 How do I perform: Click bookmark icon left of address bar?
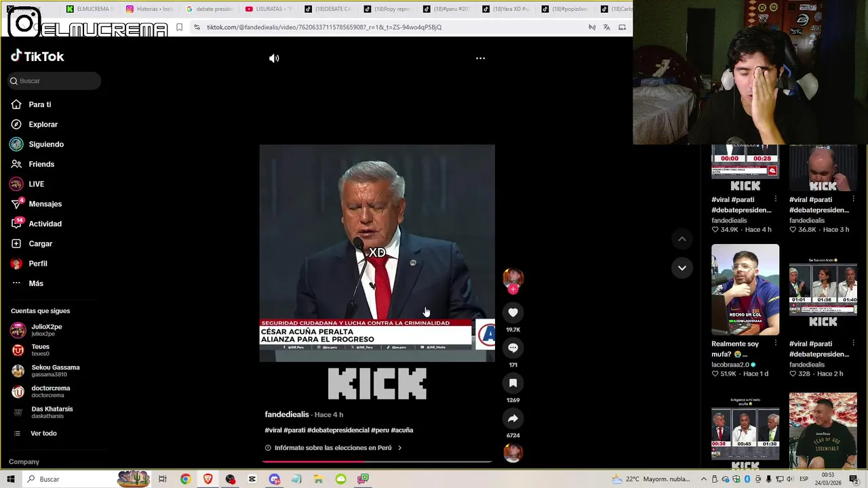pyautogui.click(x=179, y=27)
